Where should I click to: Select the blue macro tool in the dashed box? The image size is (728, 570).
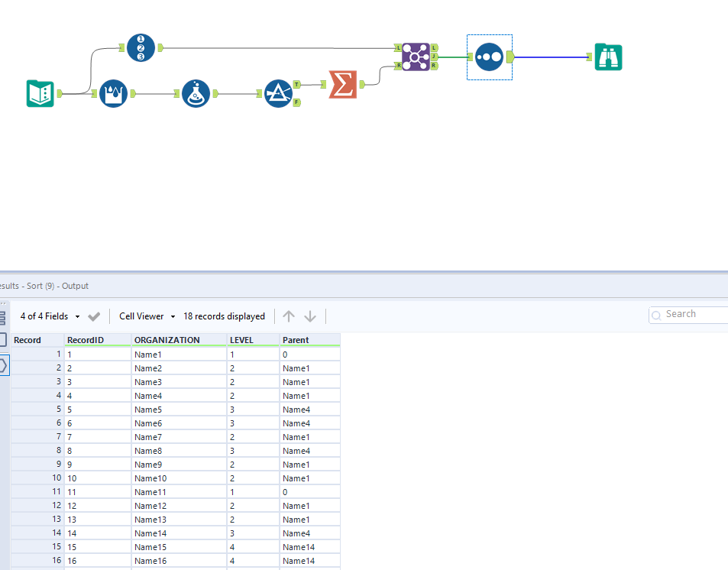(489, 56)
